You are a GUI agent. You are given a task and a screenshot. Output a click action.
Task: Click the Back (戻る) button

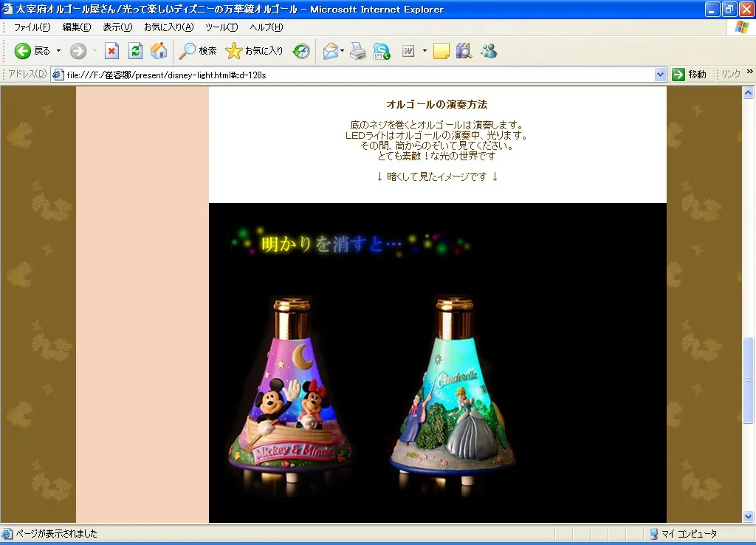(x=32, y=51)
